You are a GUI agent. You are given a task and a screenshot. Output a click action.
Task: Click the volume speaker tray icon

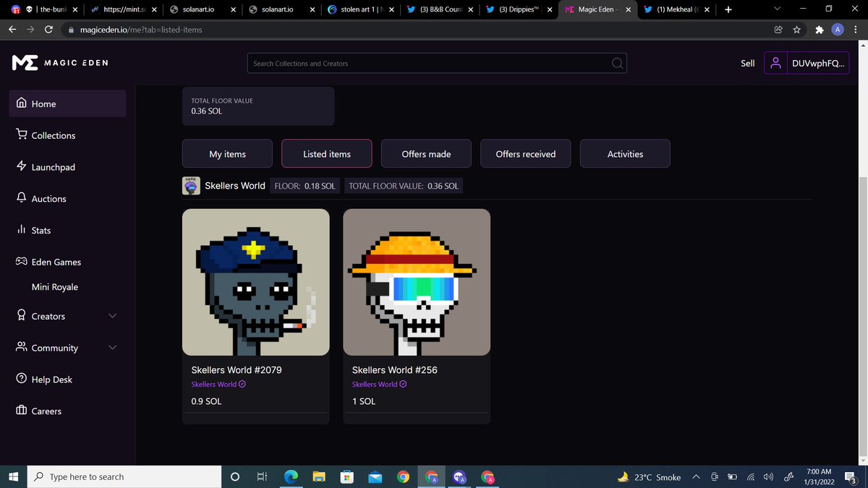pos(768,477)
